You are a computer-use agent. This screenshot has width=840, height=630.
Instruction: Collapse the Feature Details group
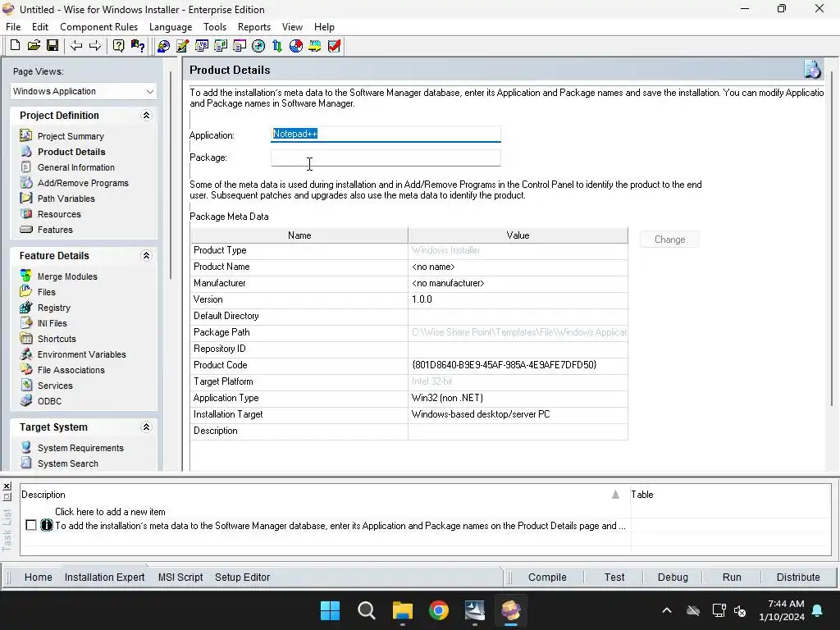(146, 256)
